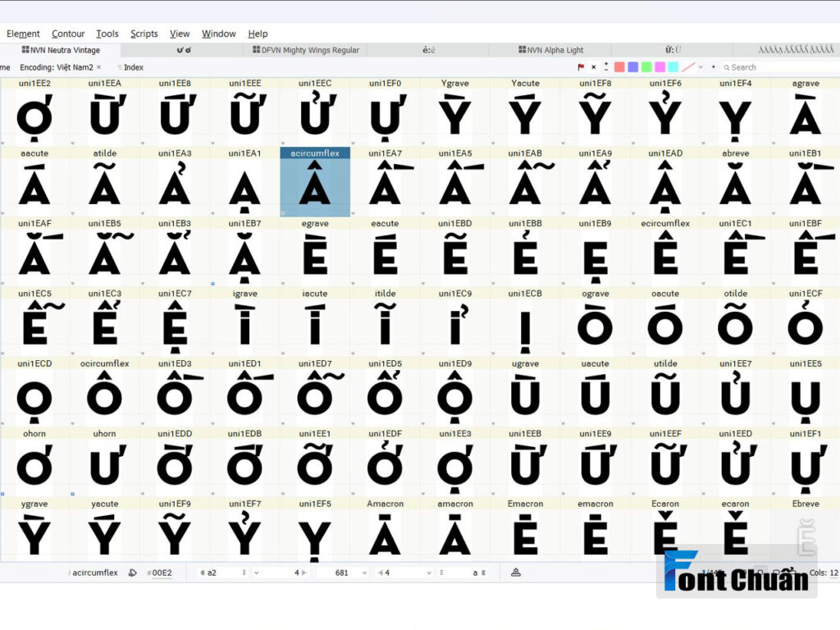Select the yacute glyph cell
840x630 pixels.
(x=105, y=532)
